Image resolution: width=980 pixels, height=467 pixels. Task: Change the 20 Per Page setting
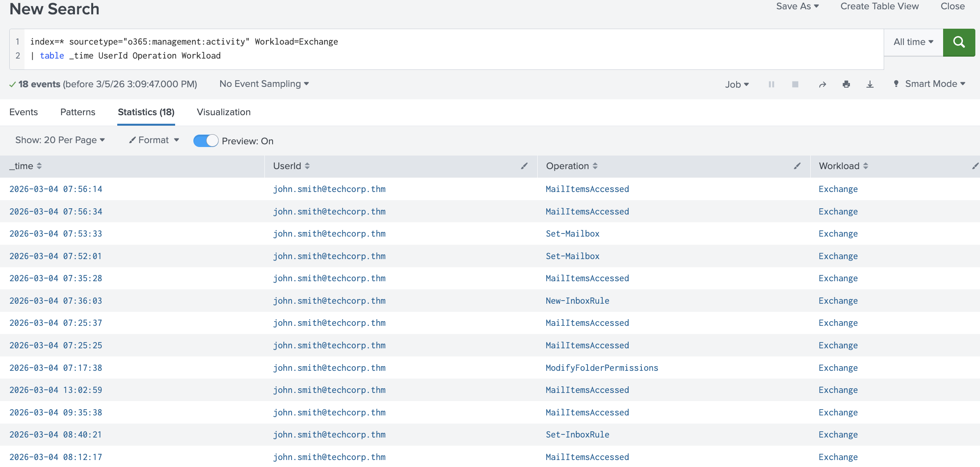point(60,140)
